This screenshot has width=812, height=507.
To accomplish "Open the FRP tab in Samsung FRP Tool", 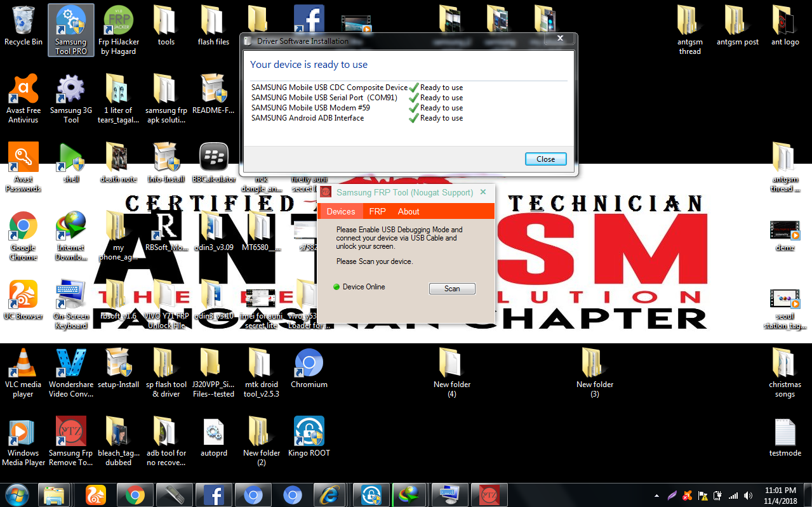I will click(x=377, y=211).
